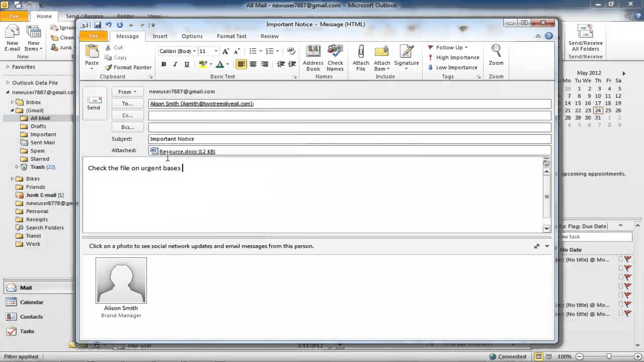Click the Subject input field

[350, 139]
